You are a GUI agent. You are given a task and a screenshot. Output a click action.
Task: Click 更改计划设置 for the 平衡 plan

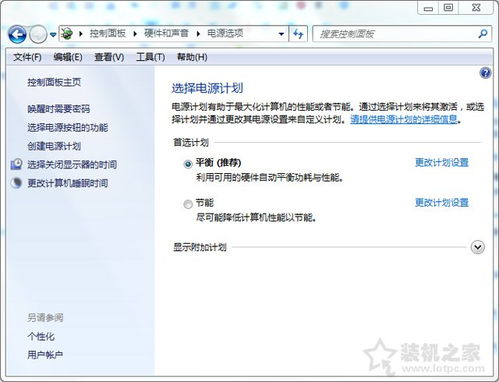(x=442, y=162)
